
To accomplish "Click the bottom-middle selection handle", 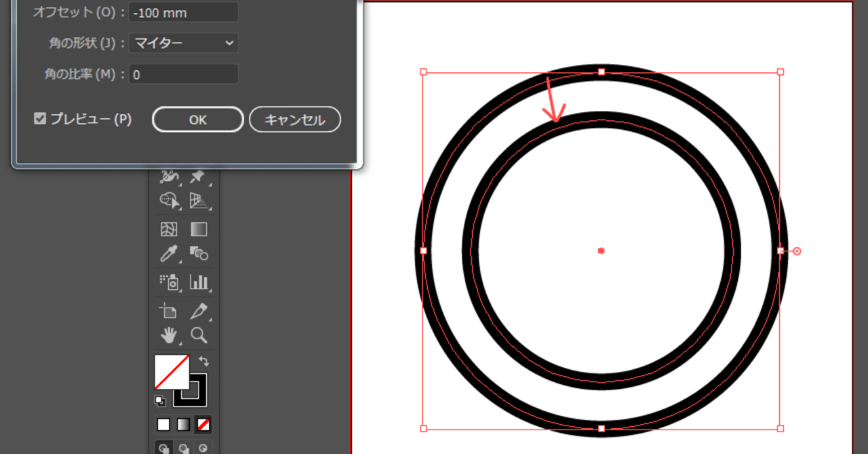I will (x=601, y=428).
